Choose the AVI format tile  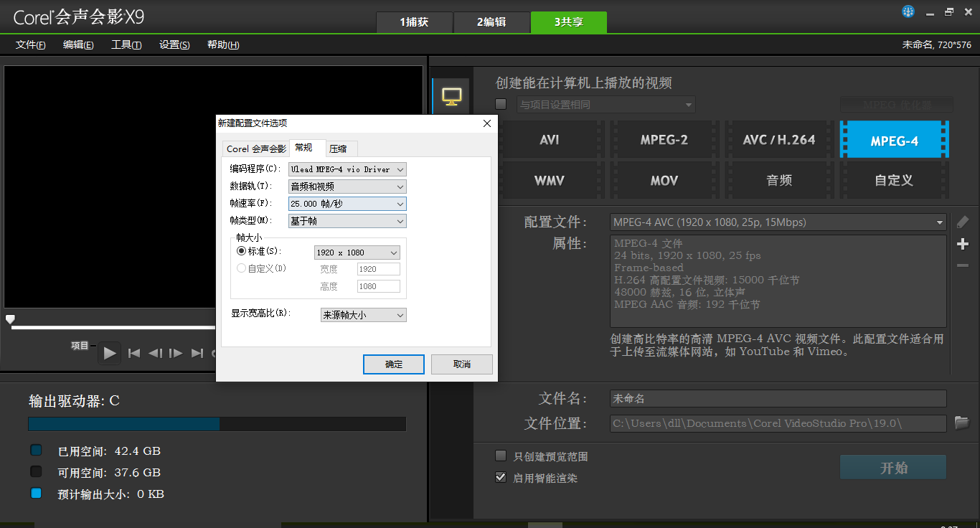click(550, 140)
